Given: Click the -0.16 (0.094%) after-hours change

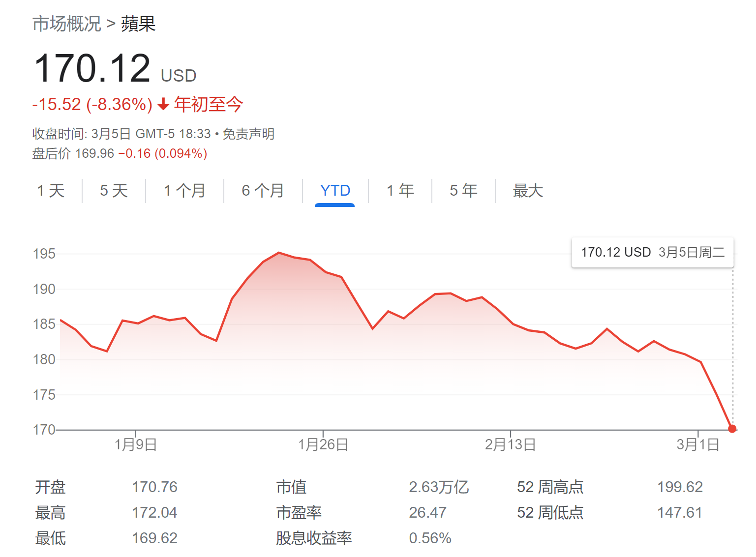Looking at the screenshot, I should pos(163,154).
